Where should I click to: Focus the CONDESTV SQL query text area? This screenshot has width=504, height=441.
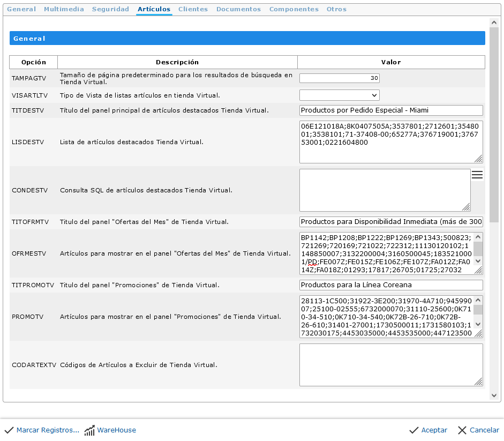point(385,190)
